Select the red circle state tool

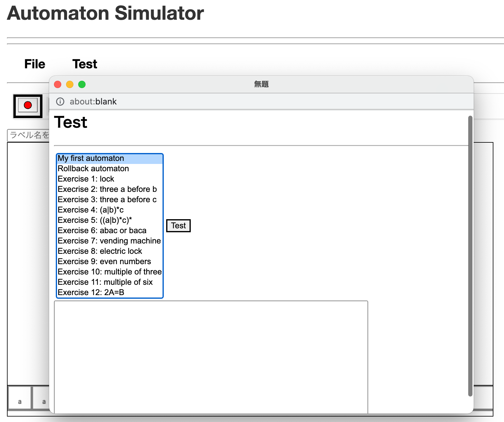[28, 105]
